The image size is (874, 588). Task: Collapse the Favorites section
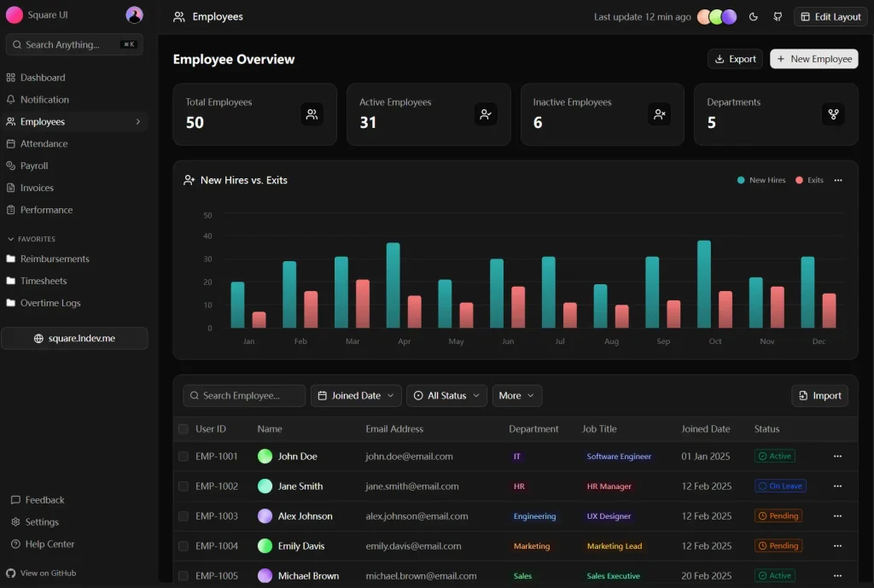(11, 239)
